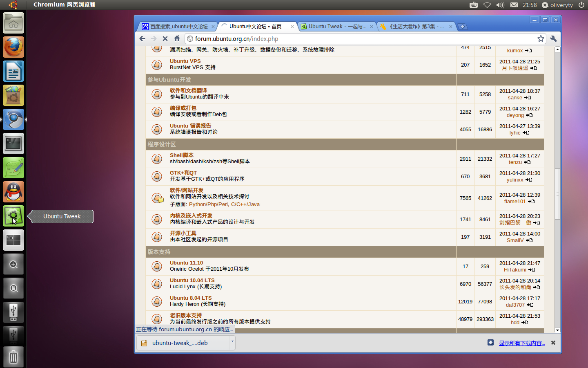Screen dimensions: 588x368
Task: Launch Firefox from the launcher
Action: coord(13,47)
